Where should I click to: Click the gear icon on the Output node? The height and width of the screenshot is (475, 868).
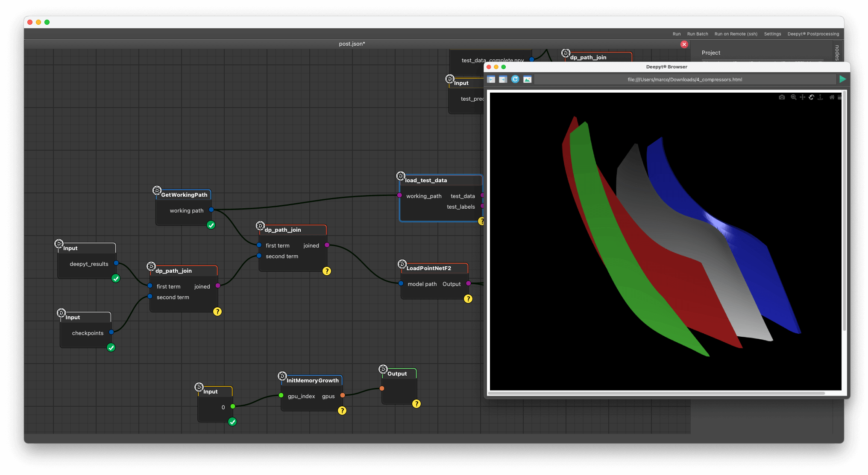pos(383,369)
